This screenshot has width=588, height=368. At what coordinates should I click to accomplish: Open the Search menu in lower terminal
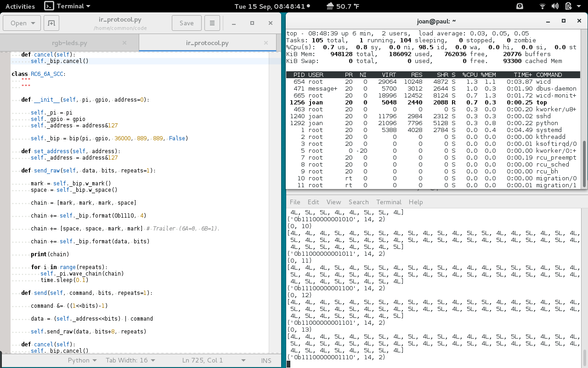pyautogui.click(x=359, y=202)
